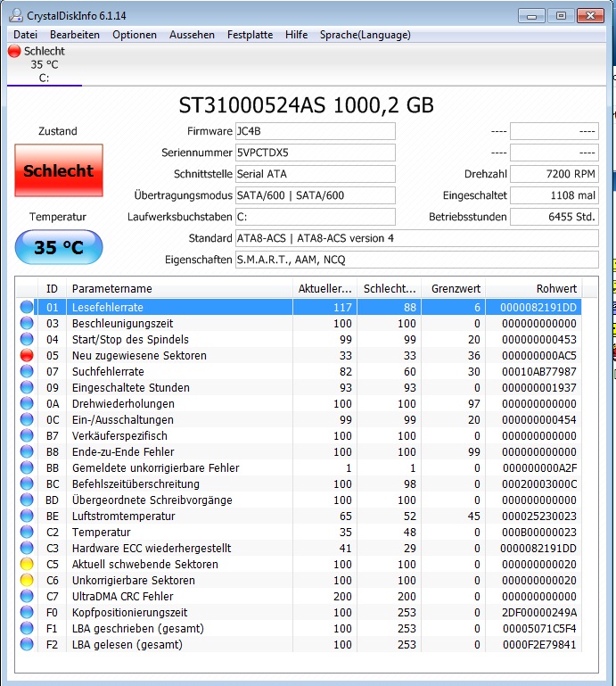616x686 pixels.
Task: Click the blue status dot for Beschleunigungszeit
Action: click(x=27, y=323)
